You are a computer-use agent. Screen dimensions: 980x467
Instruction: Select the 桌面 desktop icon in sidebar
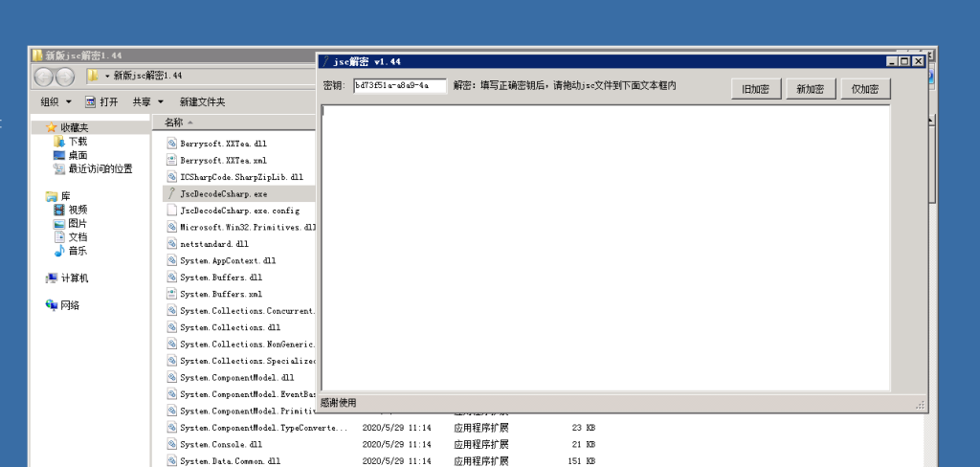point(59,155)
